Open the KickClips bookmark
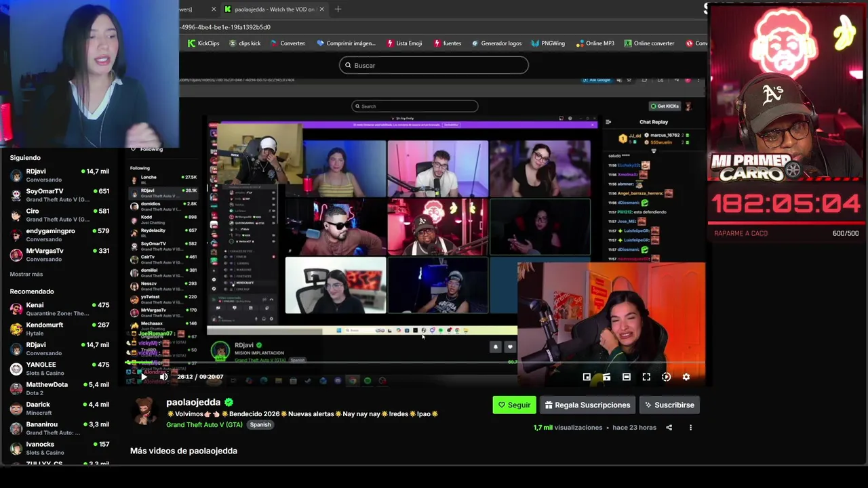 pyautogui.click(x=203, y=43)
